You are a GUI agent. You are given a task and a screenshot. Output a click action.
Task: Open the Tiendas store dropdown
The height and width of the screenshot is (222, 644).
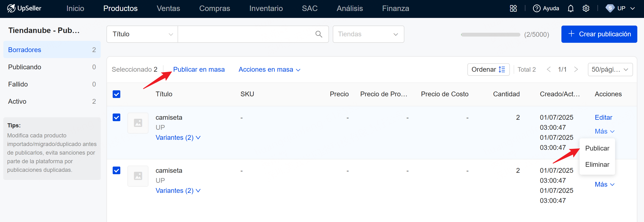[x=368, y=34]
